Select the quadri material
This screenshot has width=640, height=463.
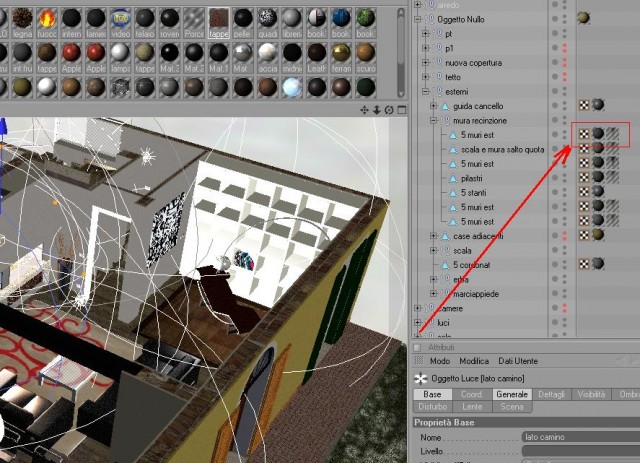(x=267, y=19)
